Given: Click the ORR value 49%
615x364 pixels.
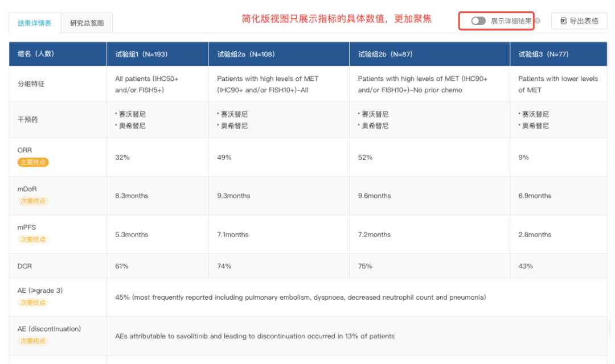Looking at the screenshot, I should click(224, 157).
